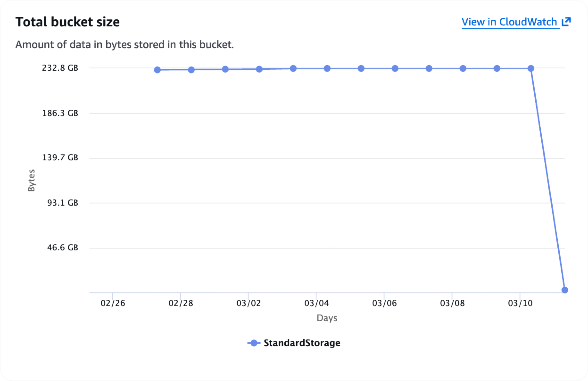The height and width of the screenshot is (381, 588).
Task: Click the Days axis label
Action: [x=327, y=318]
